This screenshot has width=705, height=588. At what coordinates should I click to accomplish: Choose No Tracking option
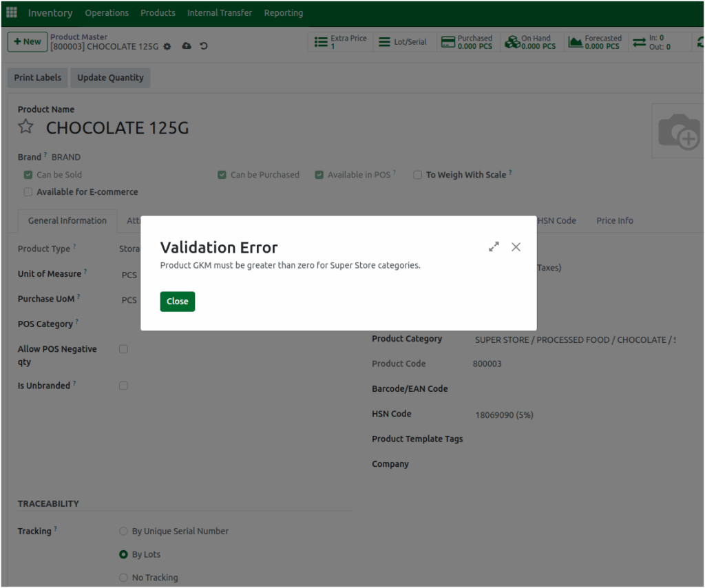click(123, 578)
